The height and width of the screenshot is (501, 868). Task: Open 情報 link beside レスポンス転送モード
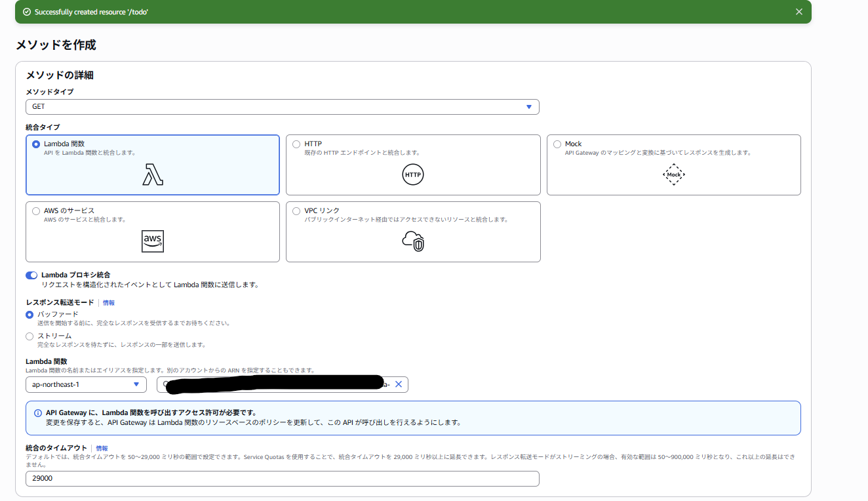point(109,303)
